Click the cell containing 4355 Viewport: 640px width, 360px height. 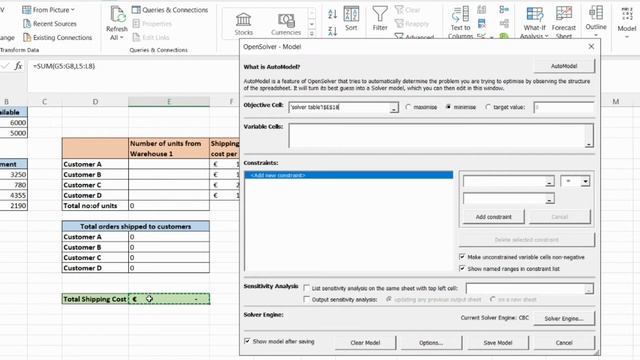pos(13,195)
